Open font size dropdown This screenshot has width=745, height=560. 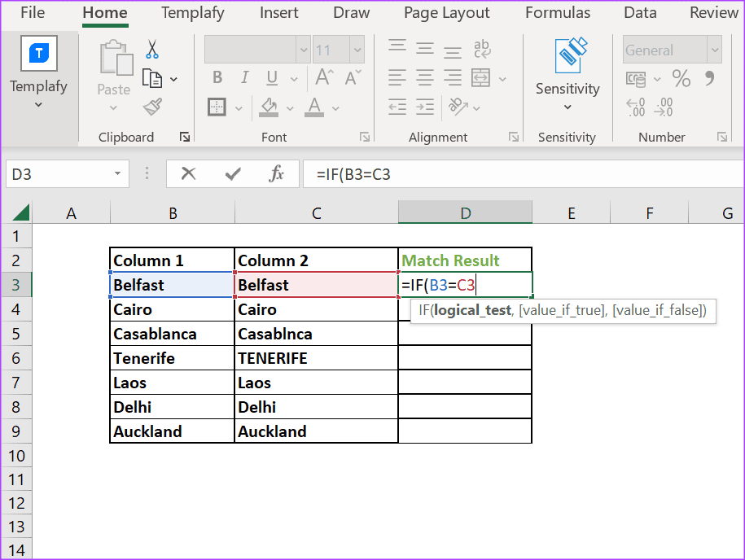pyautogui.click(x=357, y=50)
